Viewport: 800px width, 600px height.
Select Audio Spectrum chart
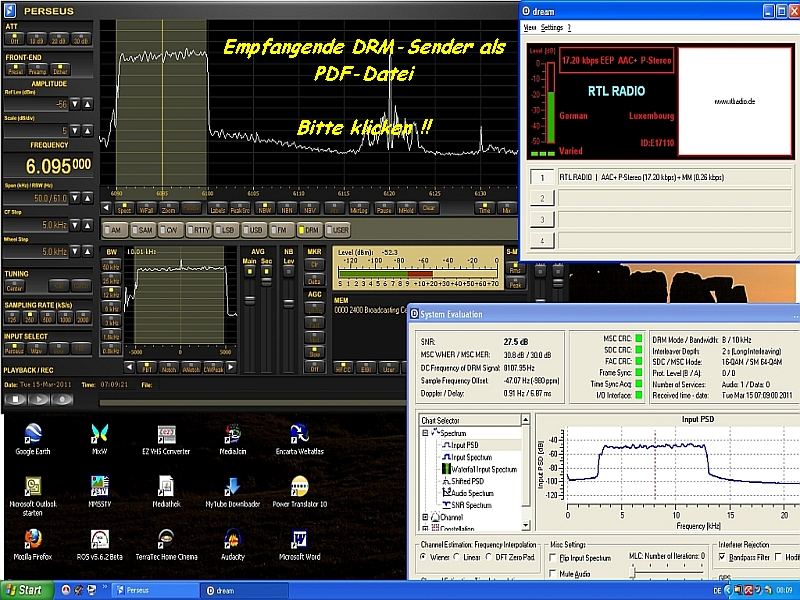(472, 493)
